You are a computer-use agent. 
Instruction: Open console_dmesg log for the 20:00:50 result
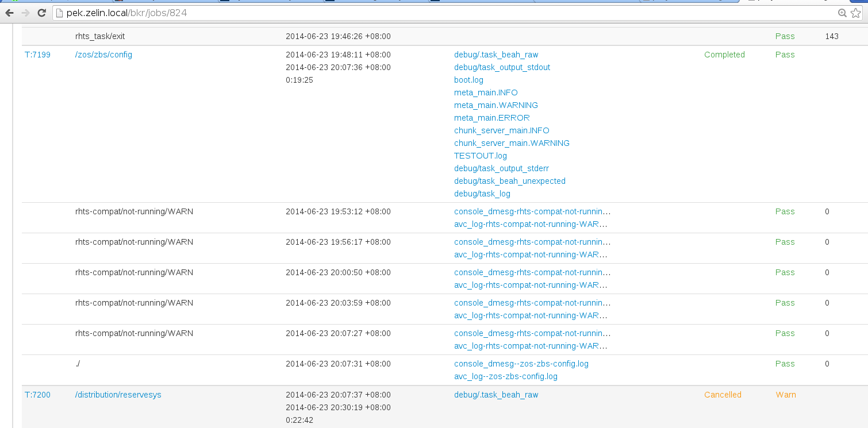point(532,272)
